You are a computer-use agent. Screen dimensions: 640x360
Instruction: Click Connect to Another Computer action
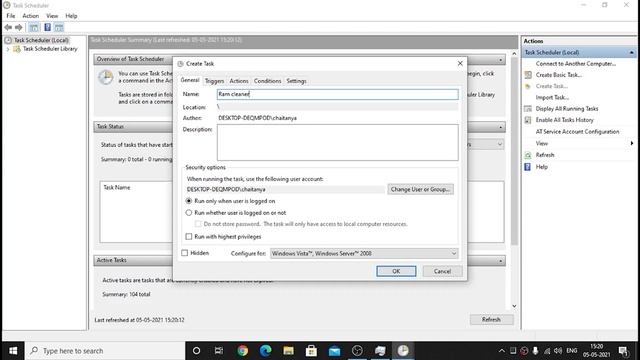(x=576, y=64)
